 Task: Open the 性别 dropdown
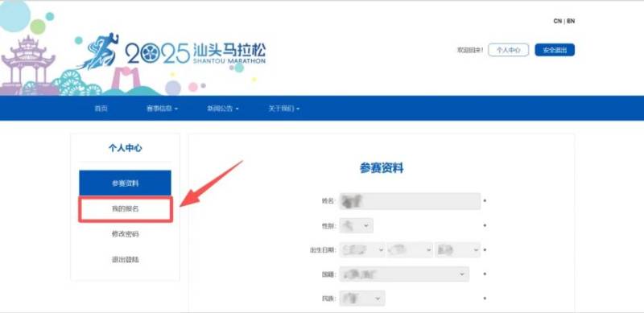357,225
